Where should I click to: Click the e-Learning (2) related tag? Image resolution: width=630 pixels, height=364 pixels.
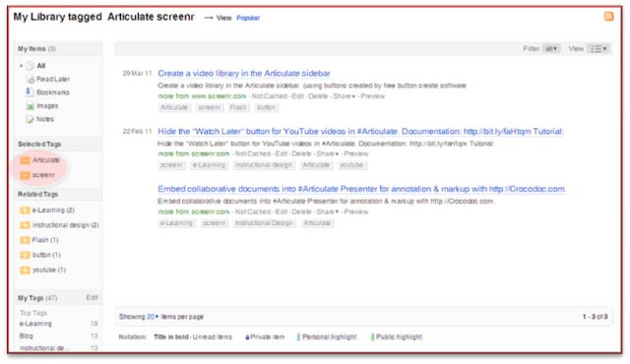53,211
